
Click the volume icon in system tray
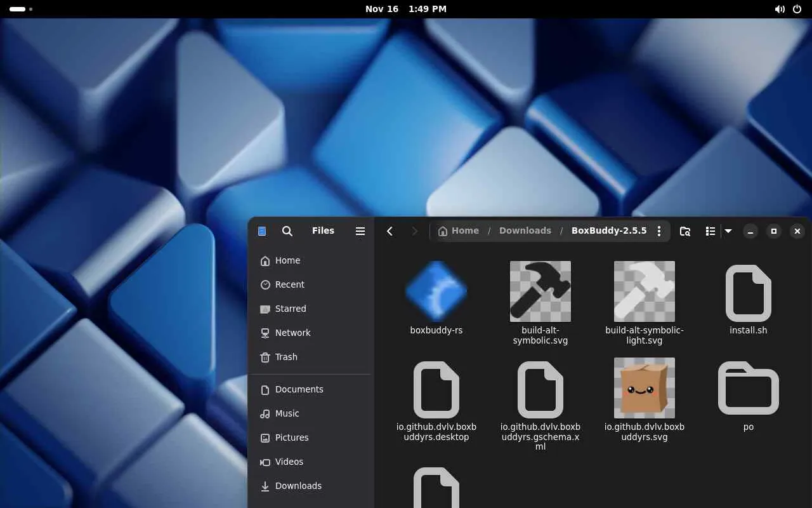(x=780, y=9)
